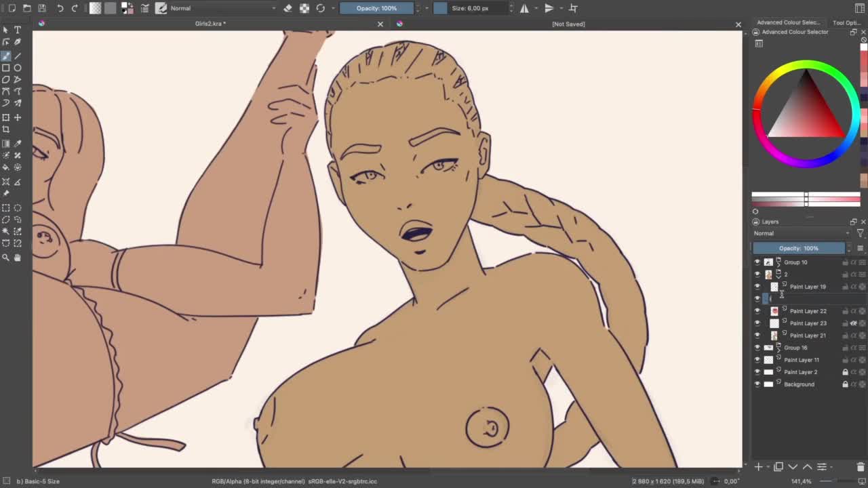Open the brush blending mode Normal dropdown
Viewport: 868px width, 488px height.
pyautogui.click(x=222, y=8)
